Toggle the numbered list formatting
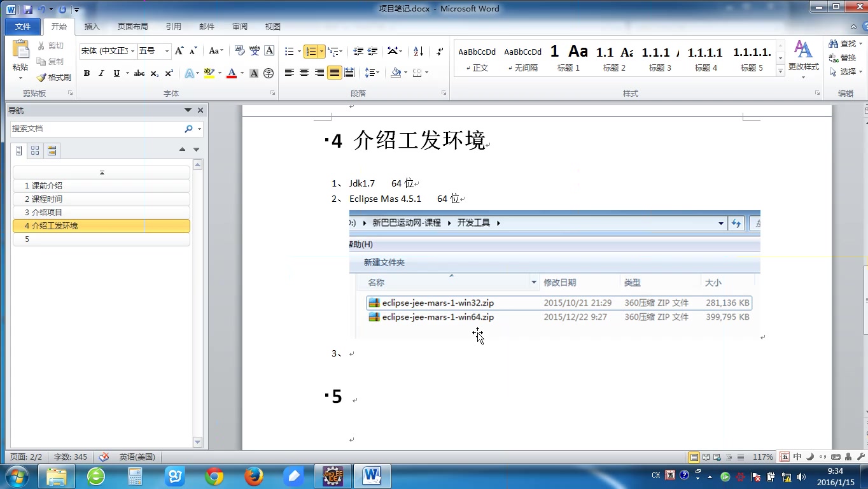 tap(311, 51)
